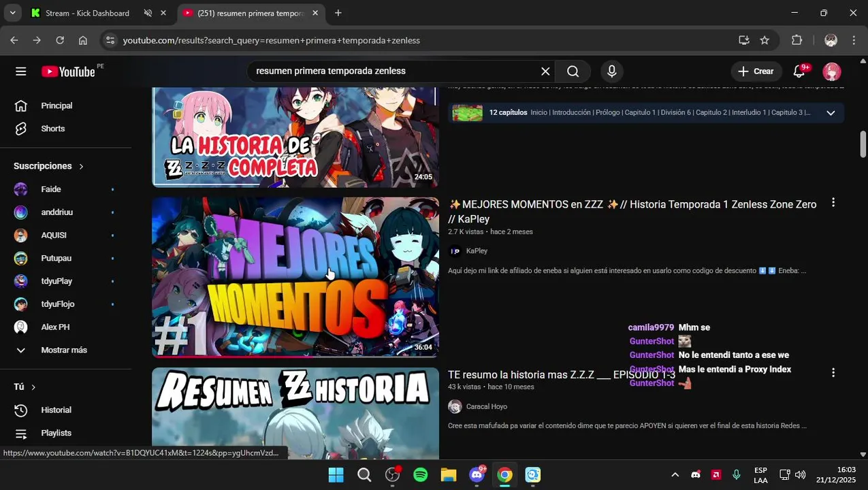Expand the Tú section
This screenshot has height=490, width=868.
(x=25, y=387)
